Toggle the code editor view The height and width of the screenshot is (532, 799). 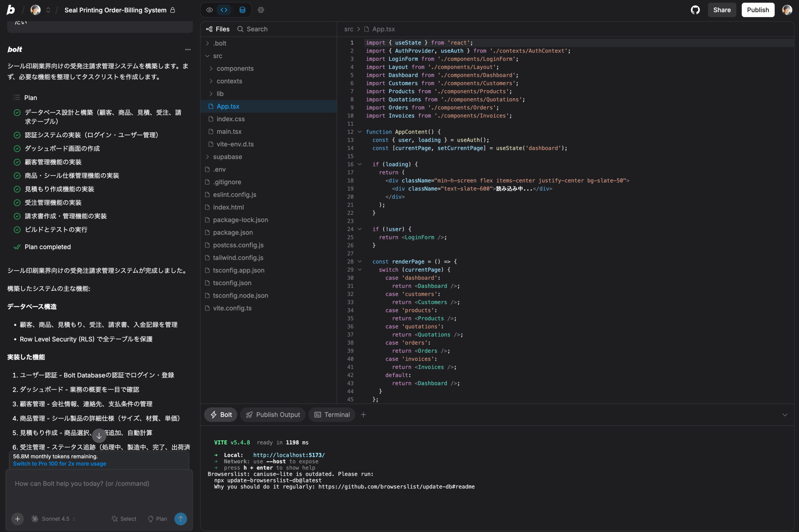(224, 10)
